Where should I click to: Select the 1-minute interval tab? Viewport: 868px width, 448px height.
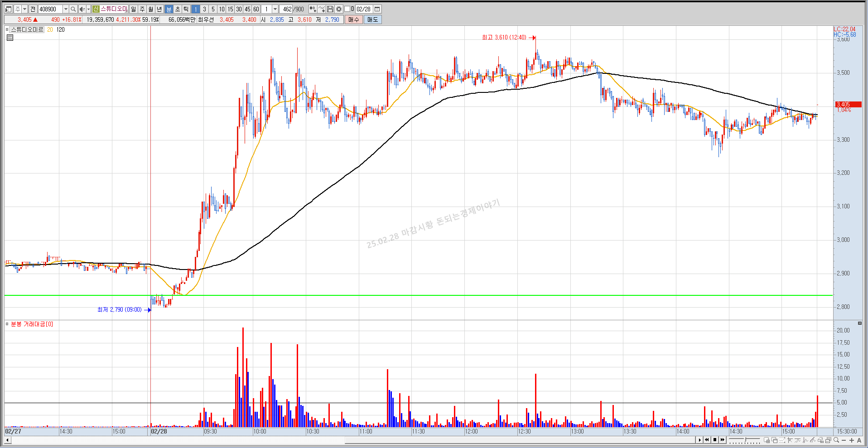coord(196,9)
